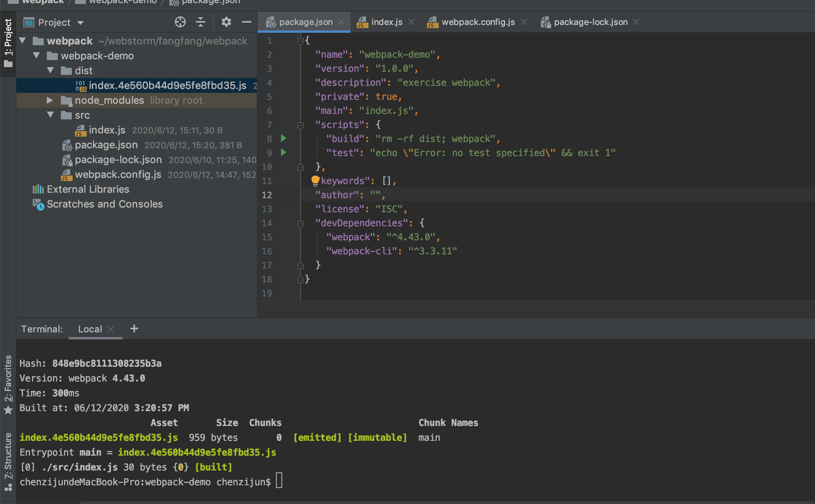Fold the devDependencies block at line 14
The height and width of the screenshot is (504, 815).
300,223
